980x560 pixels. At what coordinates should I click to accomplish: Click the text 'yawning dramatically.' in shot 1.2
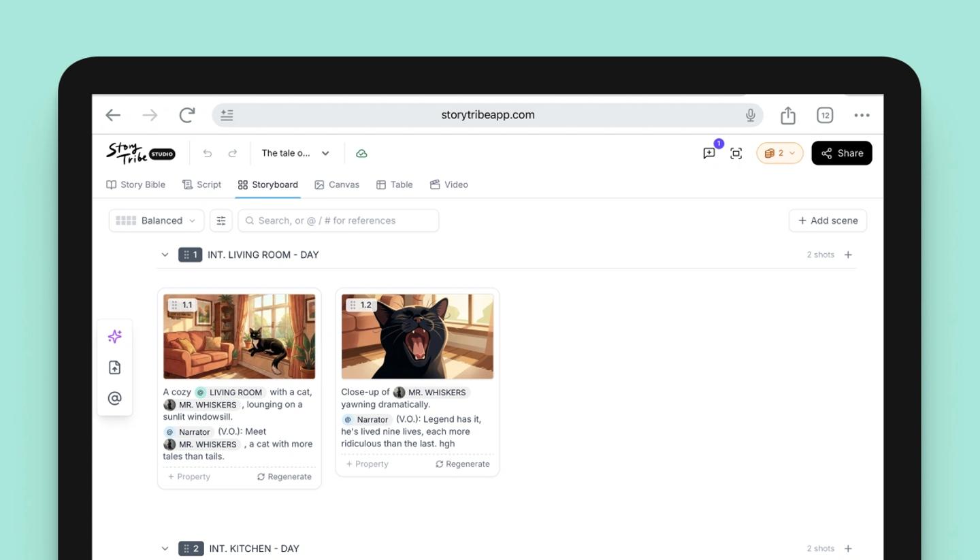(x=386, y=404)
